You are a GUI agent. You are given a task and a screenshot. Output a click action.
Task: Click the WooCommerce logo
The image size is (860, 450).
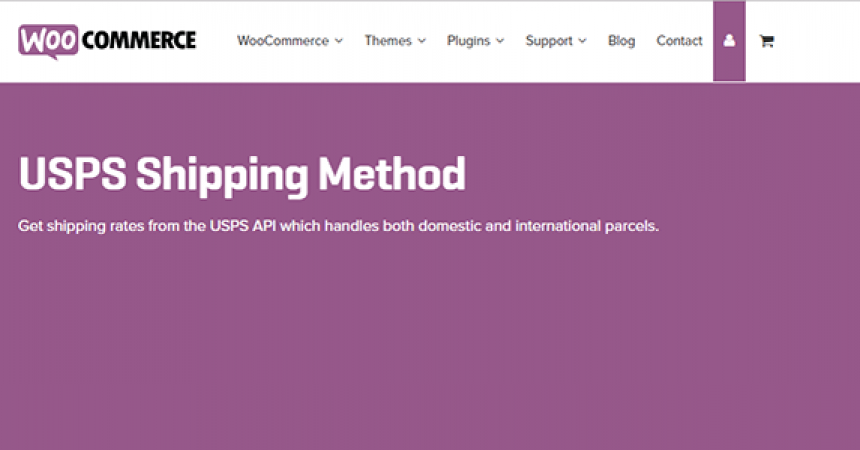(107, 41)
